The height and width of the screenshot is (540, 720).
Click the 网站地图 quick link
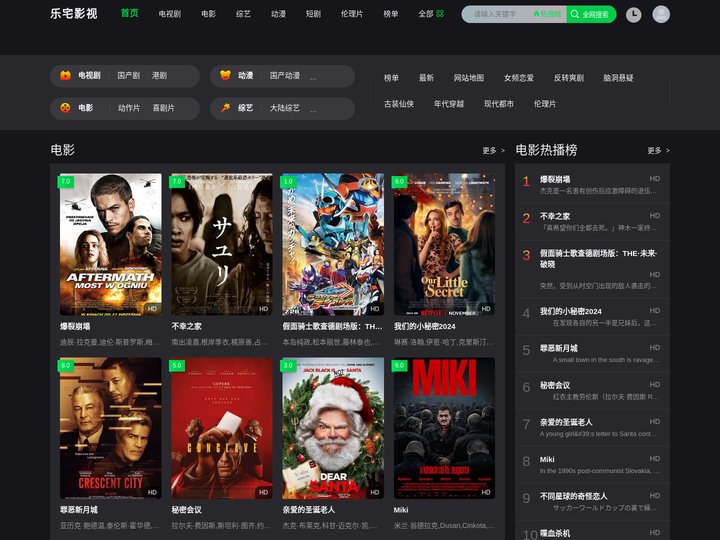tap(469, 78)
